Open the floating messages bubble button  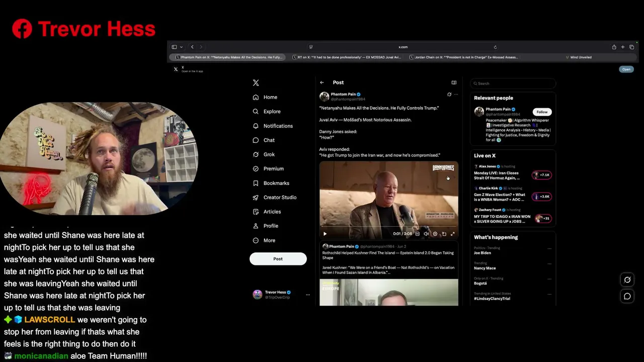pos(627,296)
